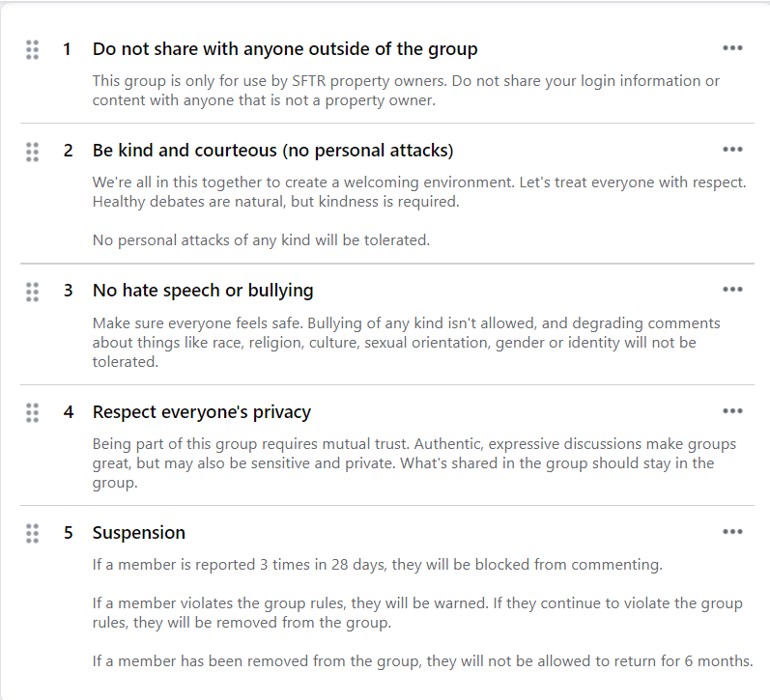Open three-dot options for Suspension rule
The height and width of the screenshot is (700, 770).
[732, 532]
